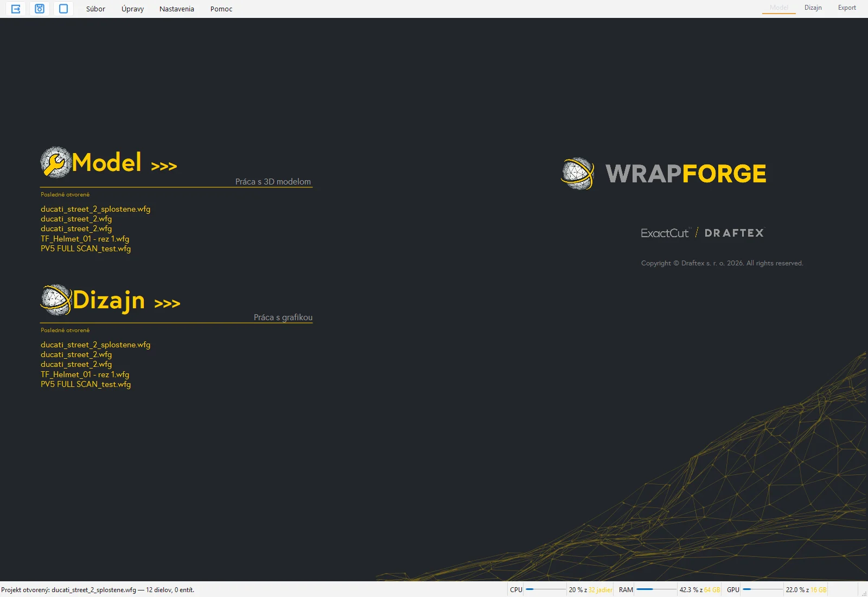Click the '42.3 % z 64 GB' RAM value

pos(700,590)
